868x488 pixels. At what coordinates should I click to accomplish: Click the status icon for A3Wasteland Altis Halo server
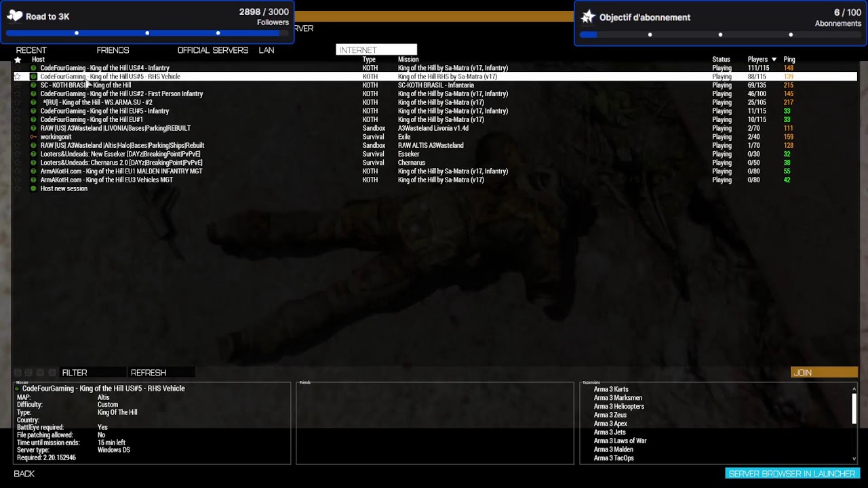[x=33, y=146]
